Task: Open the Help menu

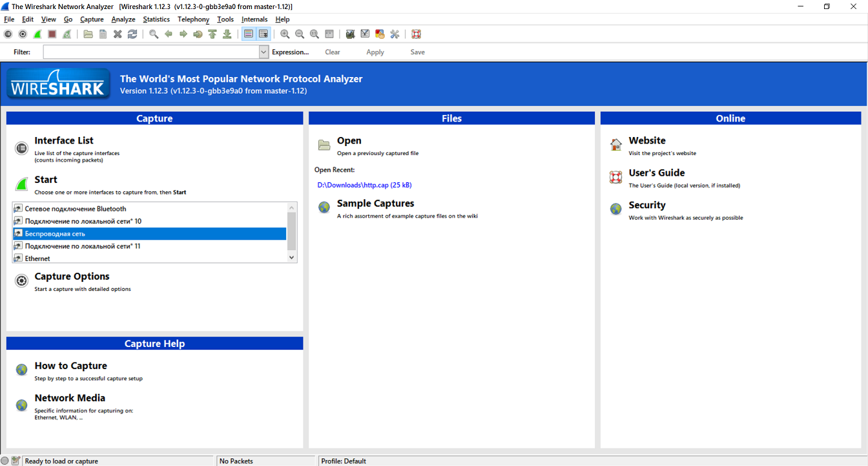Action: tap(282, 19)
